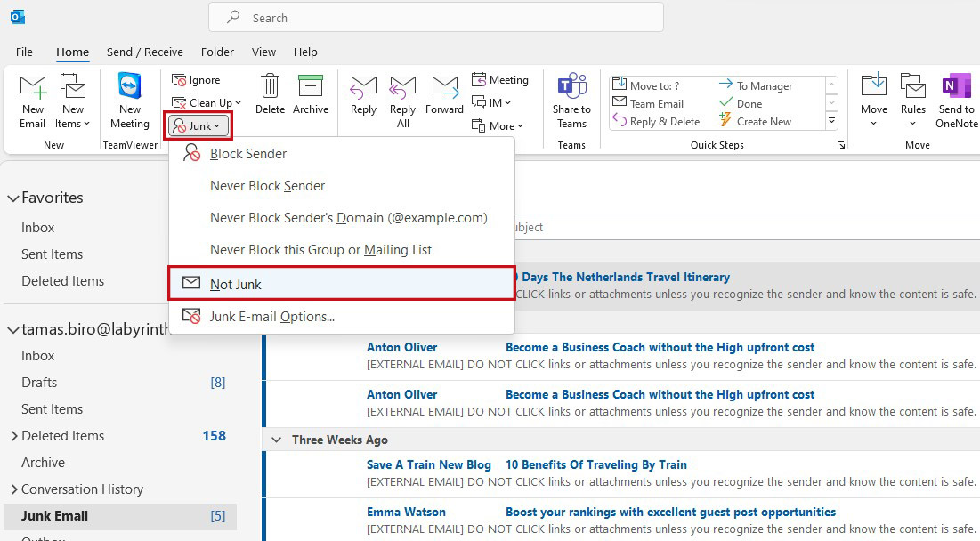Screen dimensions: 980x541
Task: Forward the selected email
Action: click(x=444, y=95)
